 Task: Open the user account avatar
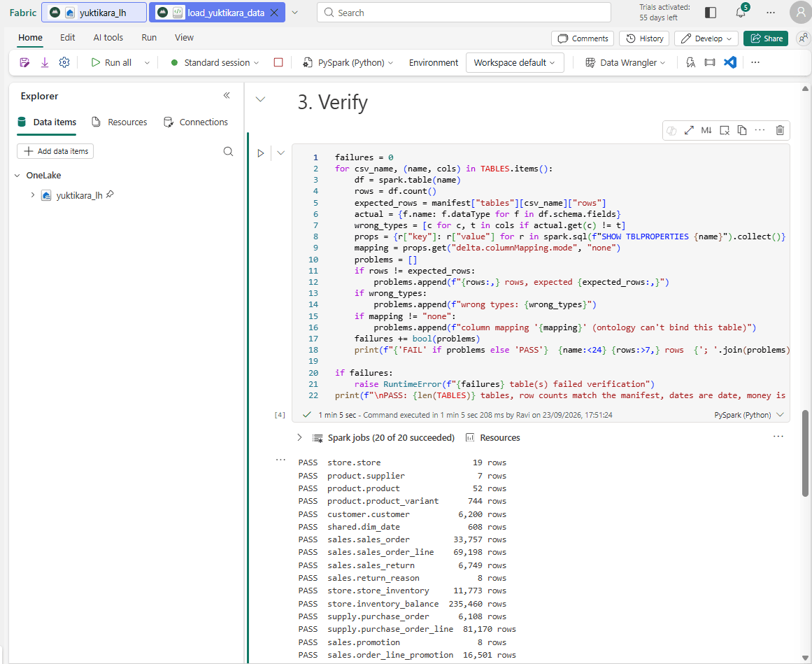800,13
